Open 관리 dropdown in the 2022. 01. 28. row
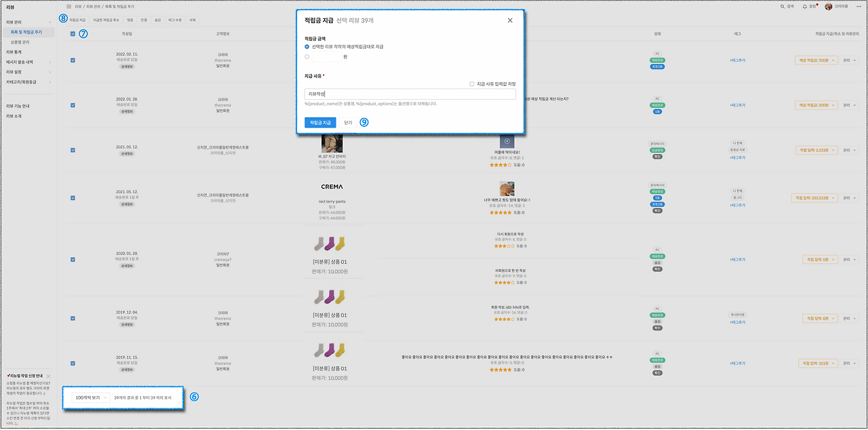 [x=850, y=105]
